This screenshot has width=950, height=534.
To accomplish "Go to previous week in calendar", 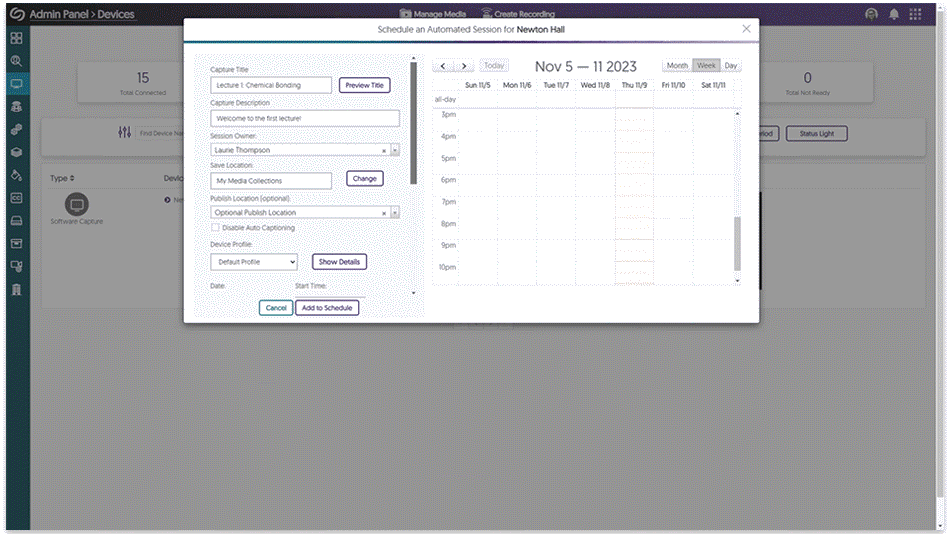I will (x=443, y=65).
